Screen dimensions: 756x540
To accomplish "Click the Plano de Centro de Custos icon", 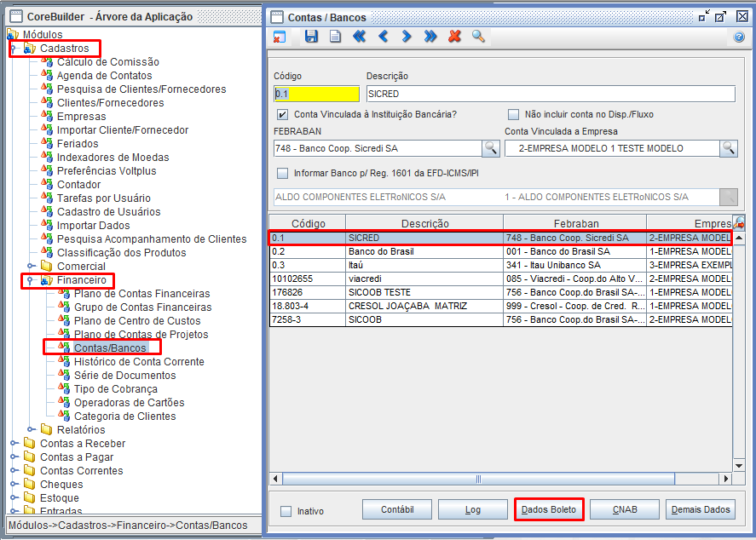I will pyautogui.click(x=64, y=320).
